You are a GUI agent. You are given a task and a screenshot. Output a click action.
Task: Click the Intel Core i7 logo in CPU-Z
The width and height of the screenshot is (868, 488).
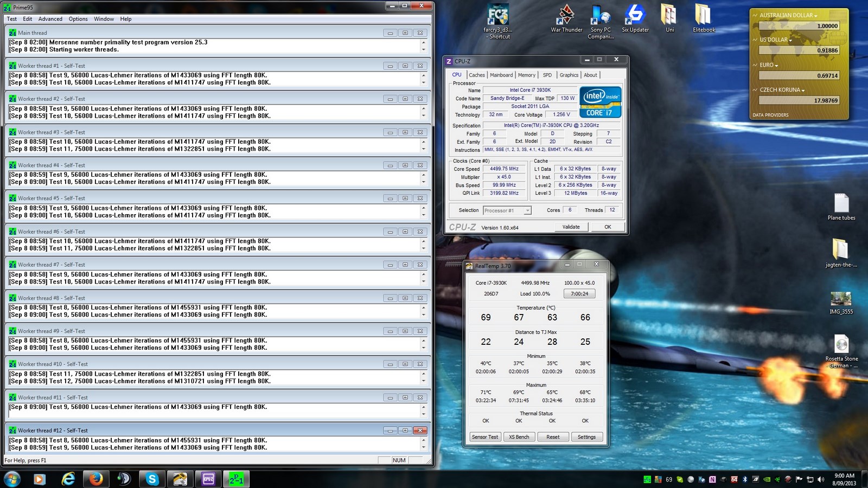[600, 102]
